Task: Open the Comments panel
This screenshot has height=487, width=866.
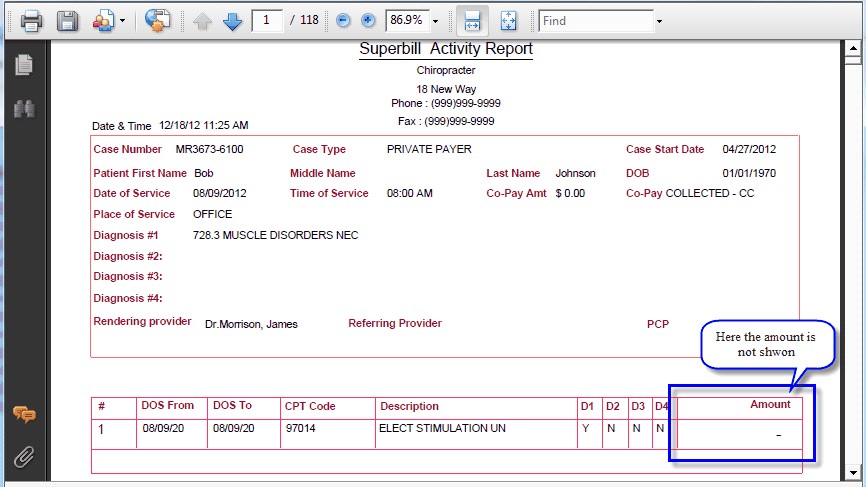Action: (x=24, y=414)
